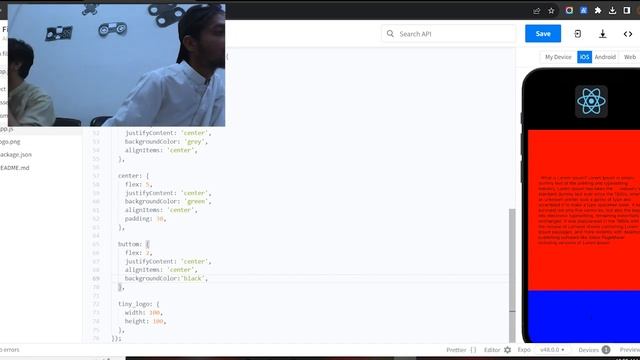Open the blue translate extension icon
This screenshot has height=360, width=640.
(x=584, y=11)
